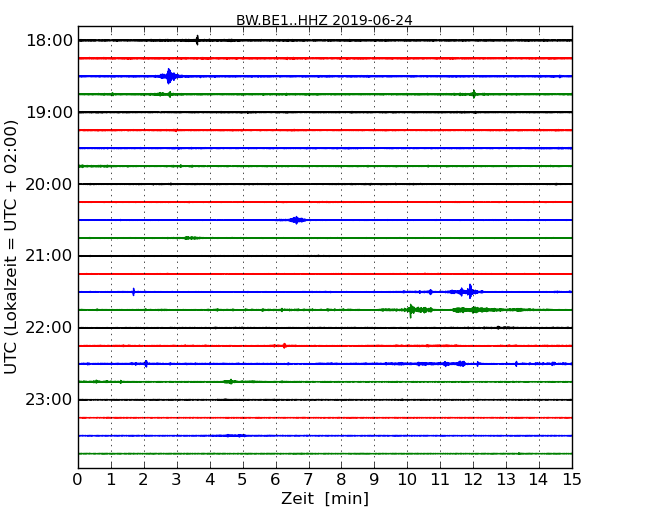Viewport: 650px width, 520px height.
Task: Click the x-axis tick label 9
Action: click(374, 480)
